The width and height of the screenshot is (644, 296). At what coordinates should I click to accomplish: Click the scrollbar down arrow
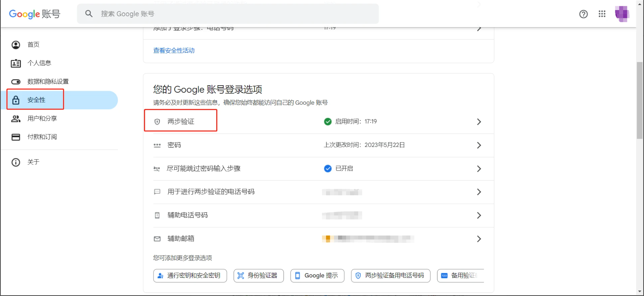[640, 292]
